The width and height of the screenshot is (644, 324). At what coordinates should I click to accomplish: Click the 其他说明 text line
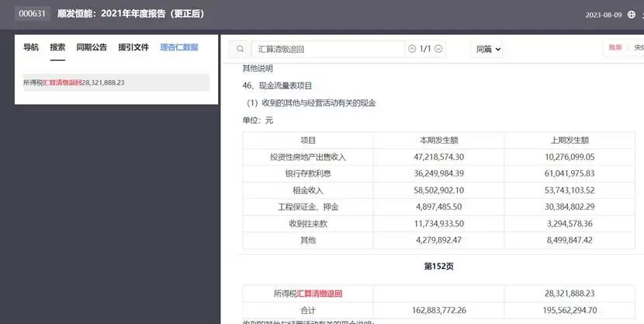(258, 68)
